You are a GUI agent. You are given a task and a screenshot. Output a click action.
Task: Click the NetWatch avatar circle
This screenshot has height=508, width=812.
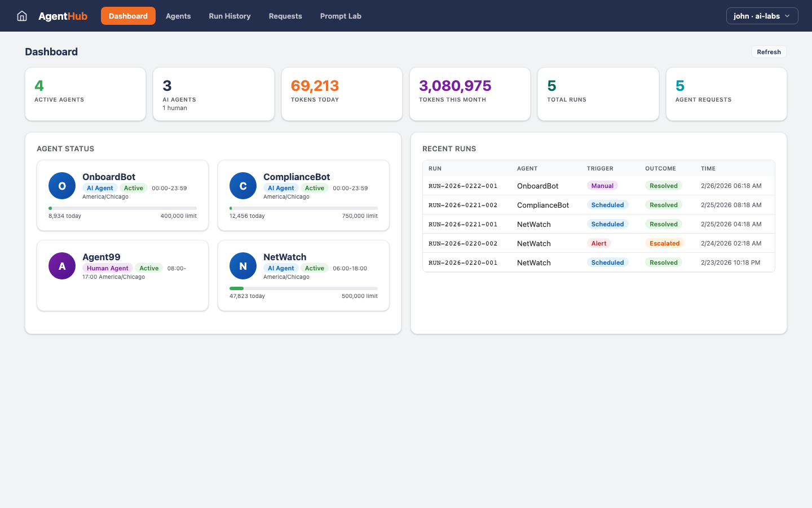pyautogui.click(x=242, y=265)
